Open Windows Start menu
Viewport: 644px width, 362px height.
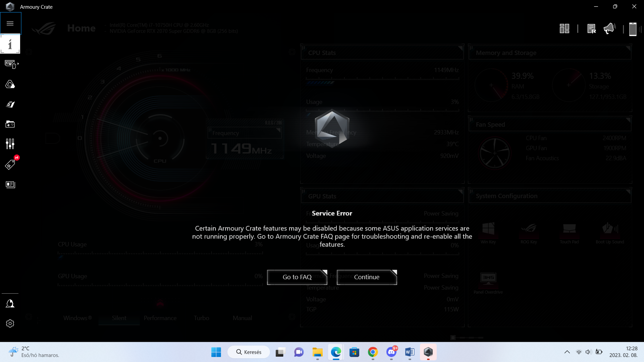[x=216, y=352]
